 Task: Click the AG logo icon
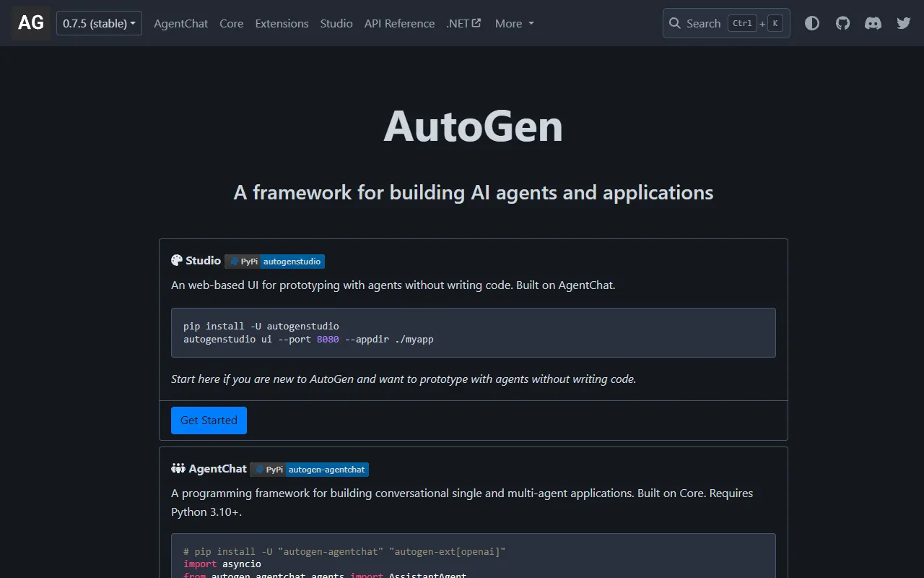30,23
